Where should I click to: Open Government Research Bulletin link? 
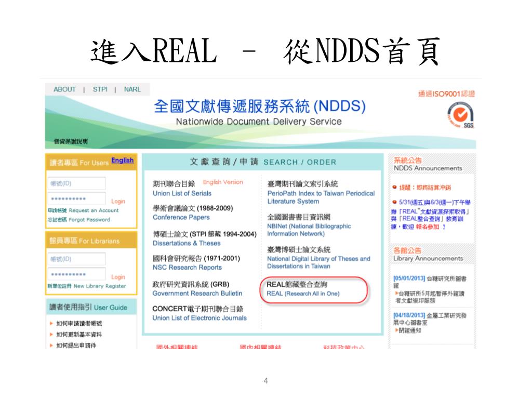coord(197,293)
